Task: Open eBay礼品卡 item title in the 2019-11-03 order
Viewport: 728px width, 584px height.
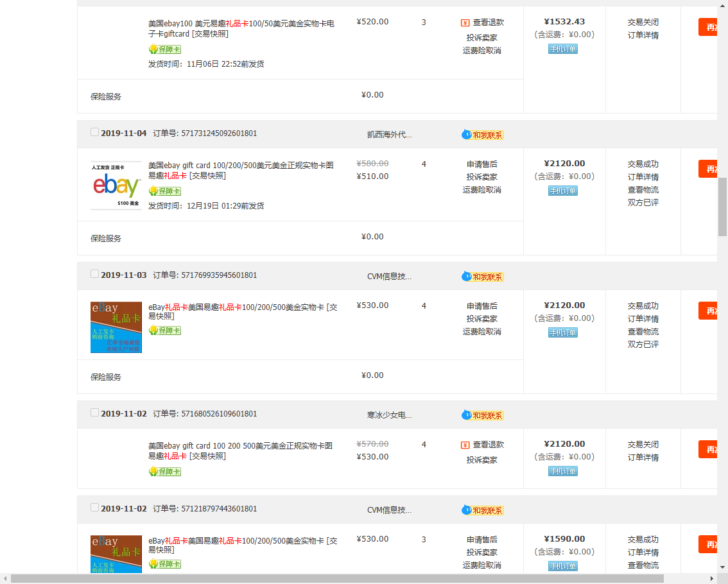Action: click(x=243, y=311)
